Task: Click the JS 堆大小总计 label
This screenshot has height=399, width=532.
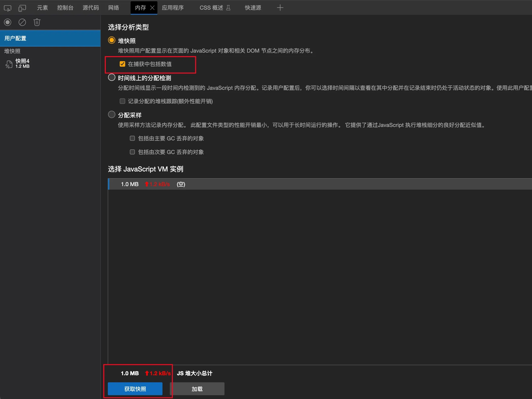Action: tap(195, 373)
